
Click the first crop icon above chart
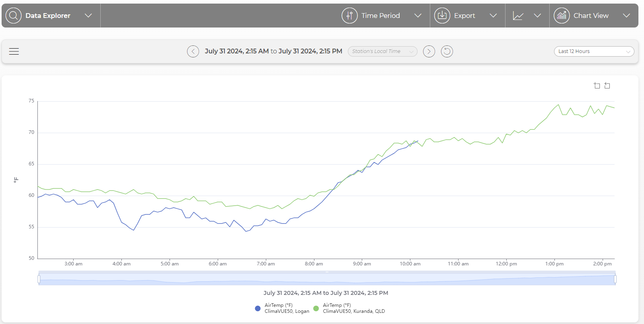click(597, 86)
